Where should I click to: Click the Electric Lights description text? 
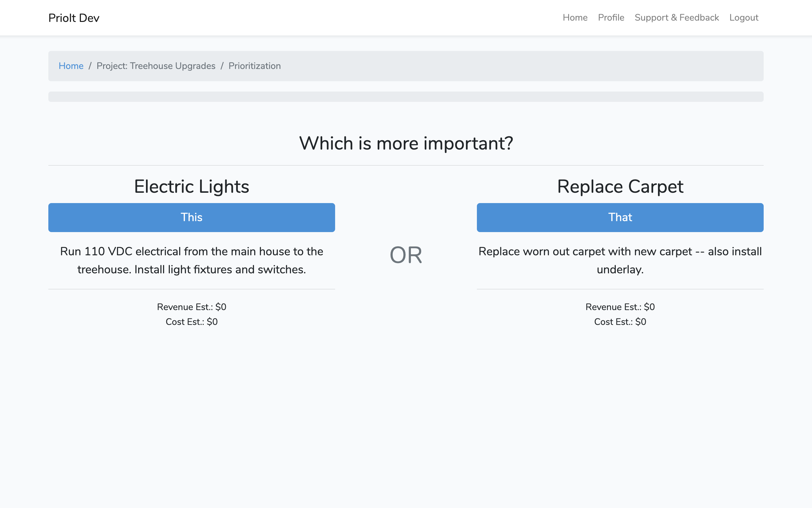pyautogui.click(x=191, y=260)
